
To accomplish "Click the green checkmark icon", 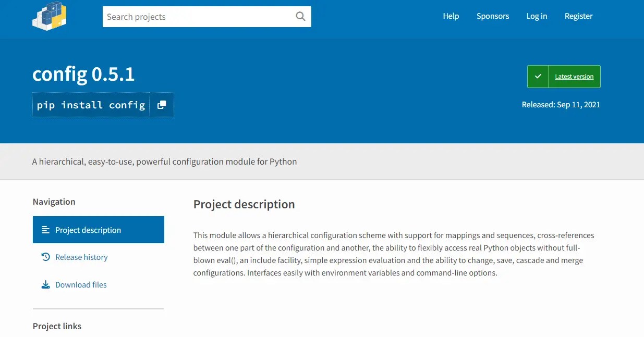I will [x=538, y=77].
